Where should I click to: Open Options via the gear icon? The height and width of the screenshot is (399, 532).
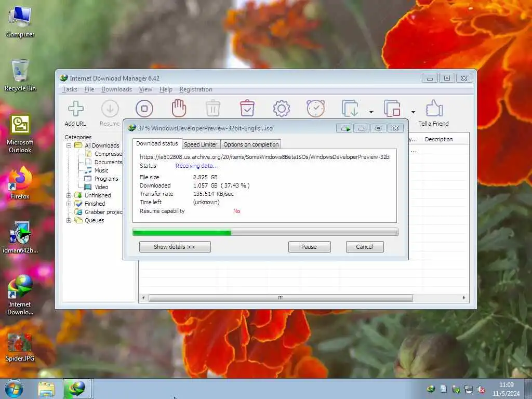tap(281, 109)
